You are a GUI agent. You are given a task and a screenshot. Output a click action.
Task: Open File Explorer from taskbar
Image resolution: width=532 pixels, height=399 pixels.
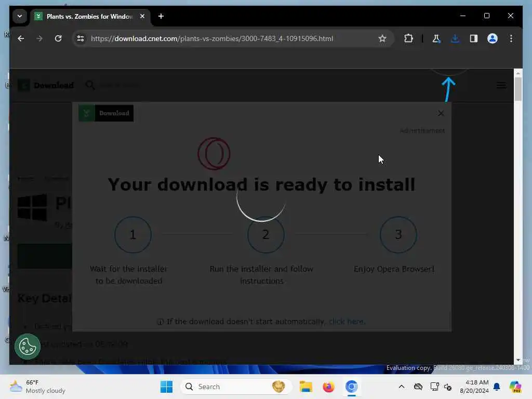(305, 387)
